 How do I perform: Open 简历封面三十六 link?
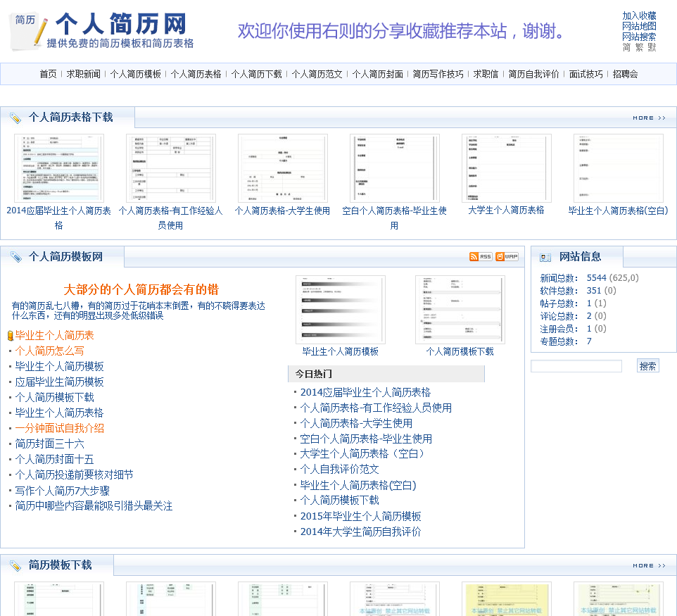click(x=50, y=444)
